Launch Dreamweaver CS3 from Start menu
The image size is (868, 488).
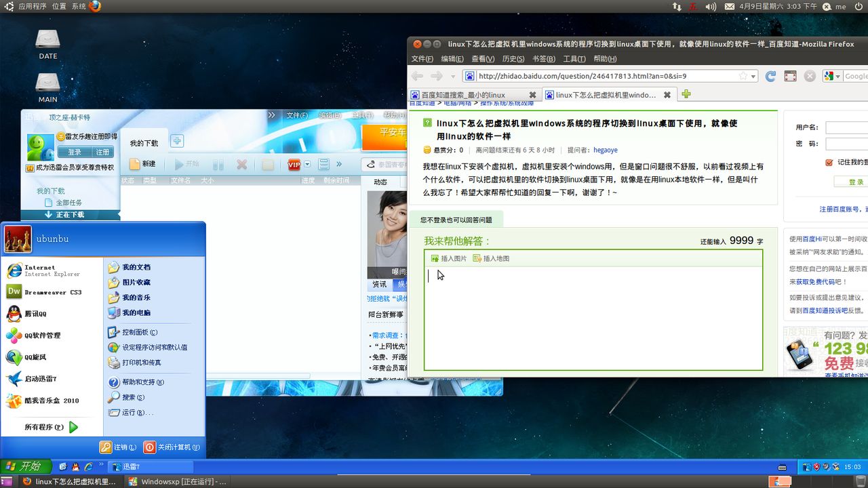44,292
